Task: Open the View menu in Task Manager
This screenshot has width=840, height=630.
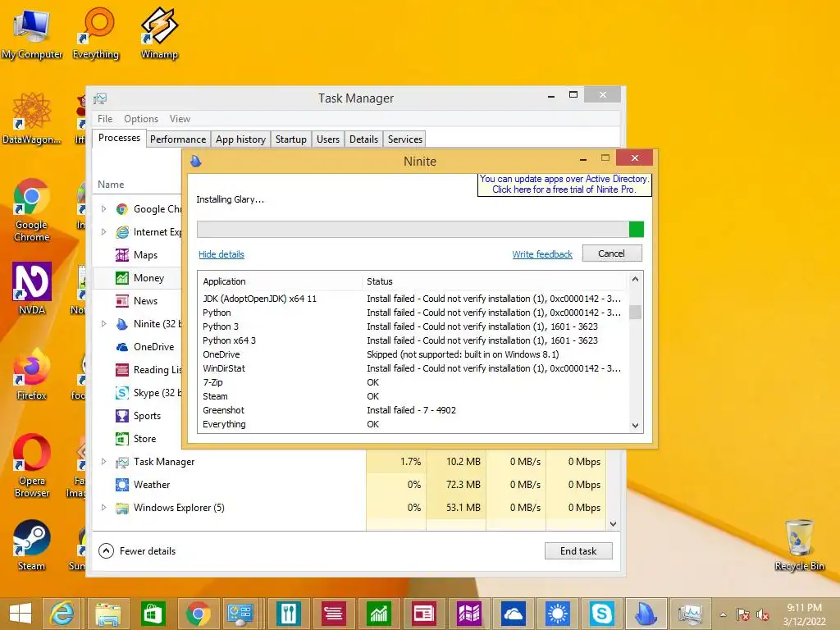Action: tap(180, 118)
